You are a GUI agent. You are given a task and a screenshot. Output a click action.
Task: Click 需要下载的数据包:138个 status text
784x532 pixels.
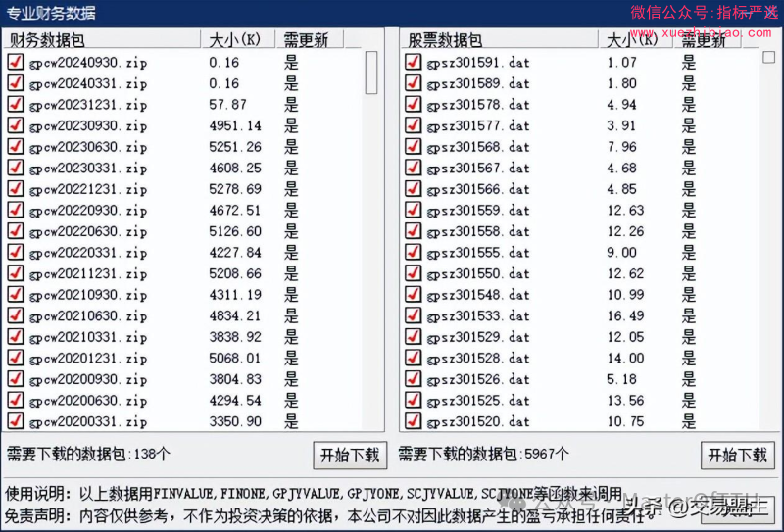click(88, 454)
